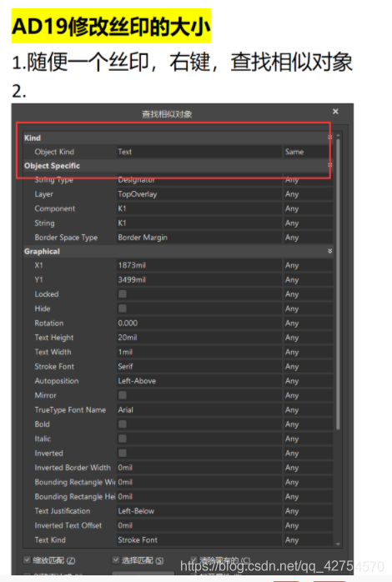Collapse the Object Specific section

coord(329,166)
